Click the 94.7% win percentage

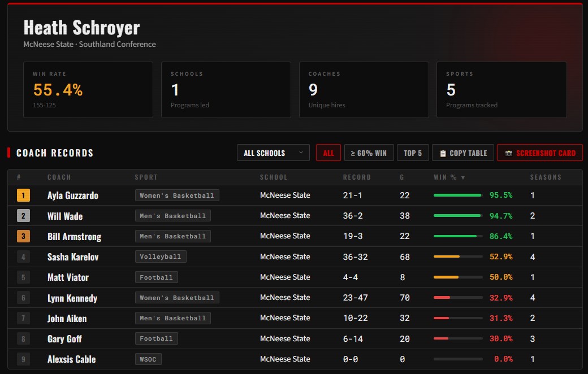pyautogui.click(x=501, y=216)
